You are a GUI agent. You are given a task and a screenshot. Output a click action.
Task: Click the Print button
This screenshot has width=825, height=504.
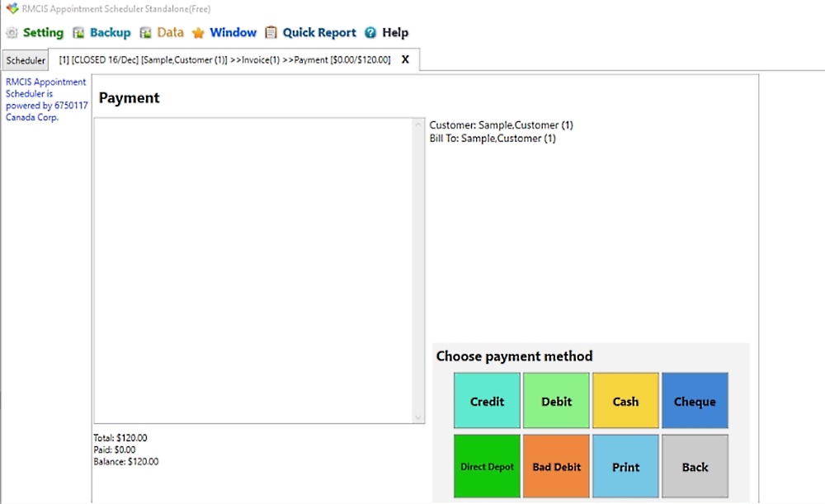point(625,466)
